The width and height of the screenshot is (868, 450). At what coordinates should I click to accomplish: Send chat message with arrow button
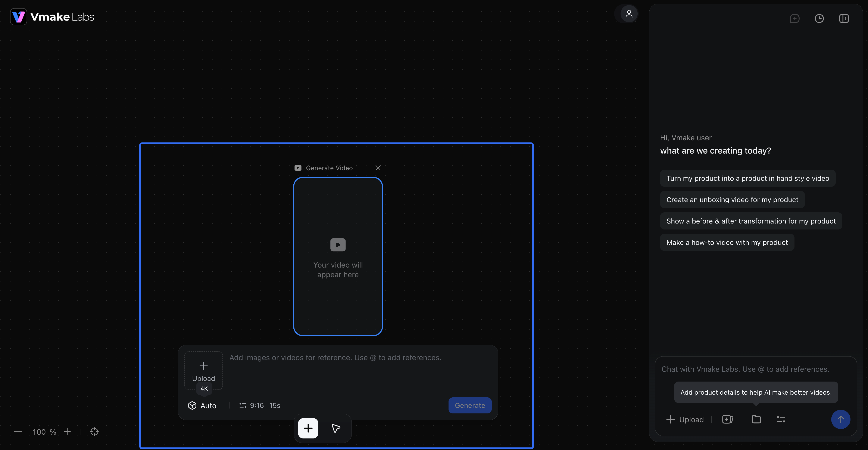coord(840,419)
